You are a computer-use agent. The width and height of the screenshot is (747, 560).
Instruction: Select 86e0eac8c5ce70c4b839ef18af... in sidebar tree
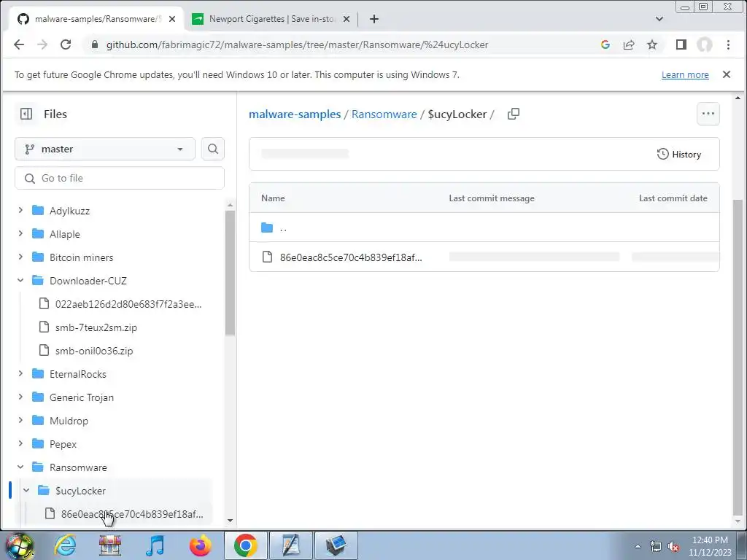[132, 514]
